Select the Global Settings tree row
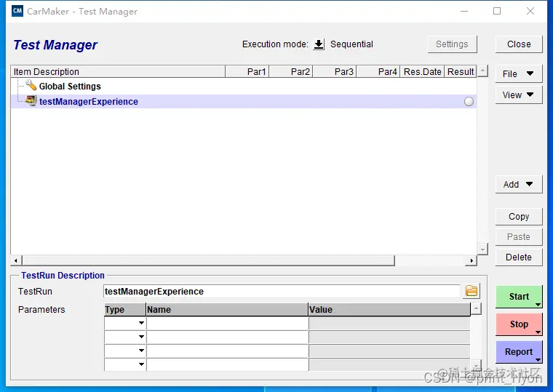This screenshot has width=553, height=392. point(244,86)
